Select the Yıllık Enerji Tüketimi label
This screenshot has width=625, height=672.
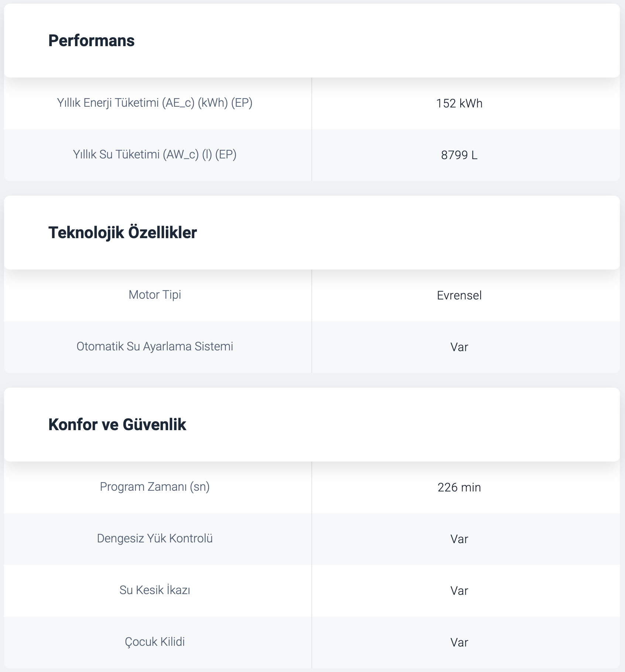(x=155, y=103)
